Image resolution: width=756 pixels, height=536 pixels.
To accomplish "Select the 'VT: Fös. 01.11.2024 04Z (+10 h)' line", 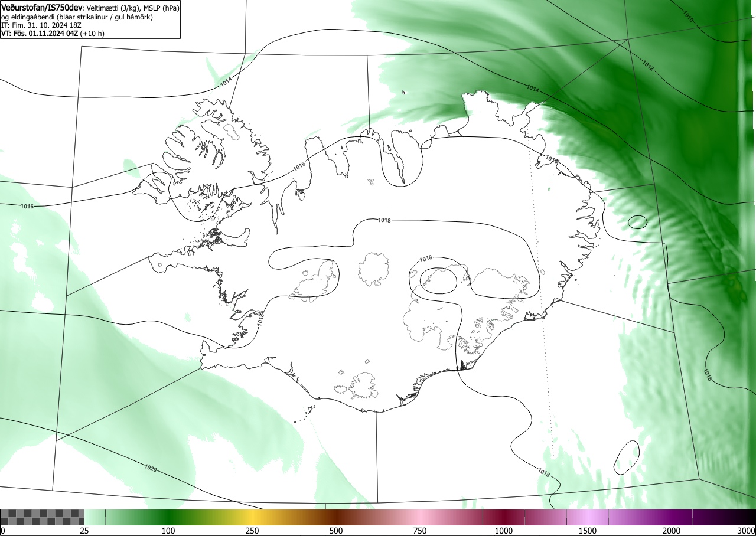I will [53, 34].
